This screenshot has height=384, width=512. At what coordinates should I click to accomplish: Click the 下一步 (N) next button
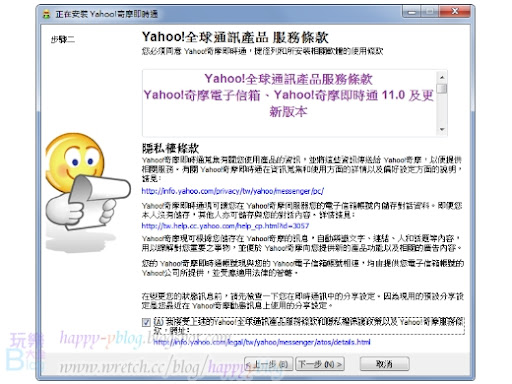coord(320,364)
